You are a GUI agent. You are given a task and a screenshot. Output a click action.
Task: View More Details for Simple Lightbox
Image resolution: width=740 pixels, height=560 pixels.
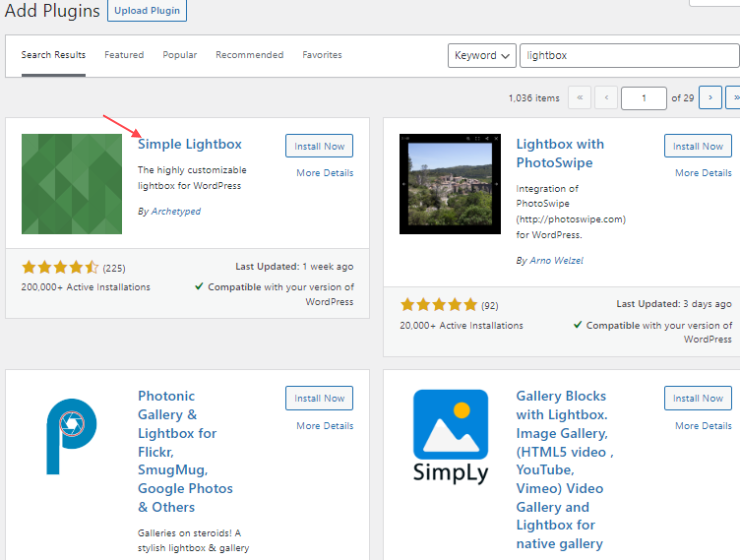pyautogui.click(x=325, y=173)
